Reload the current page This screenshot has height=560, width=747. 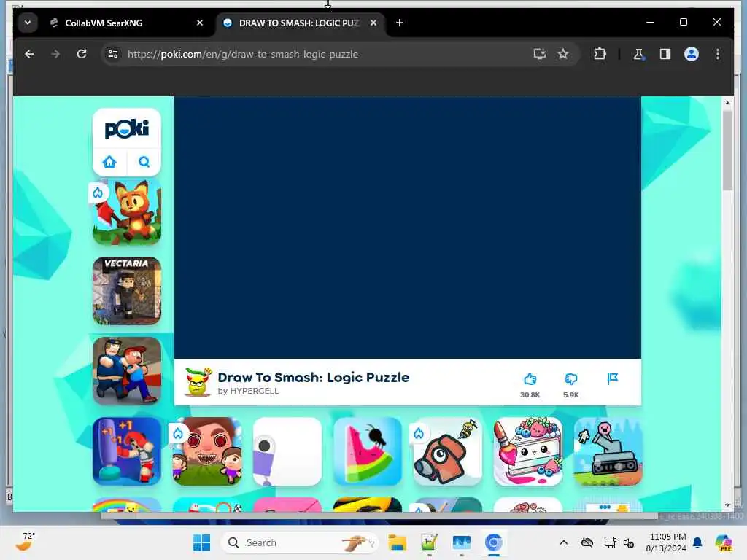pos(82,54)
